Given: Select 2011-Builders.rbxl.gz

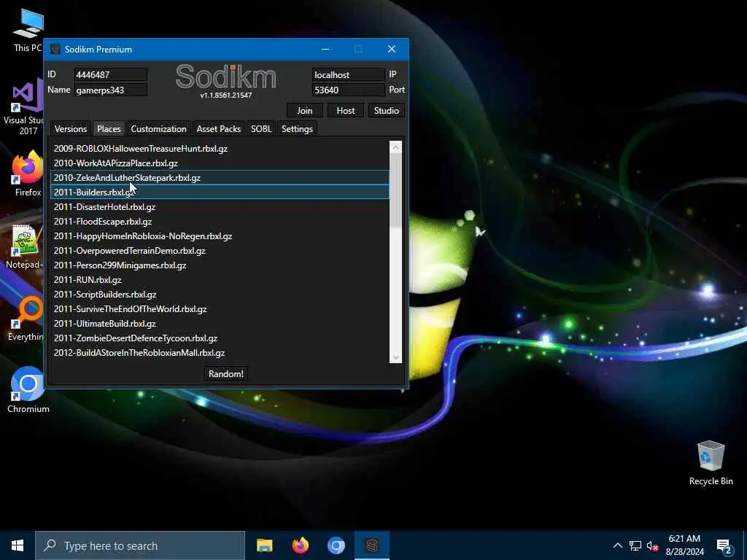Looking at the screenshot, I should [x=220, y=192].
